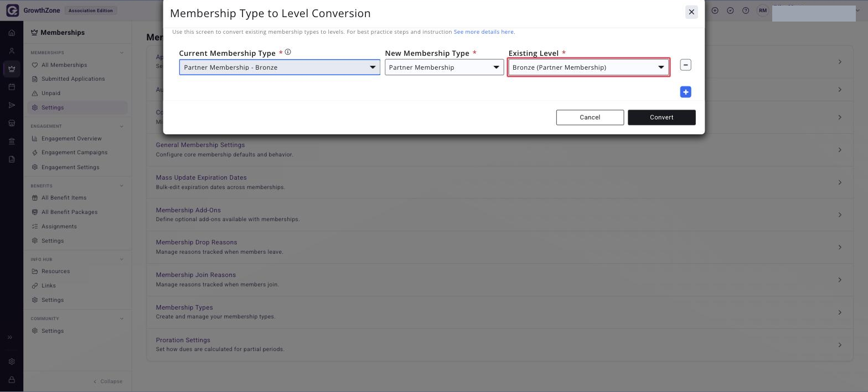Viewport: 868px width, 392px height.
Task: Open All Memberships in the sidebar
Action: pyautogui.click(x=77, y=65)
